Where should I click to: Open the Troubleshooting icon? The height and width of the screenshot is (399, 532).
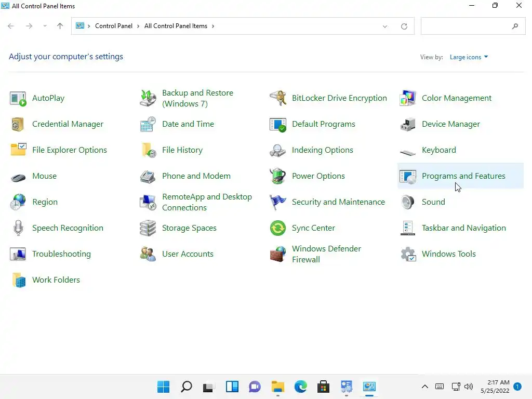18,254
